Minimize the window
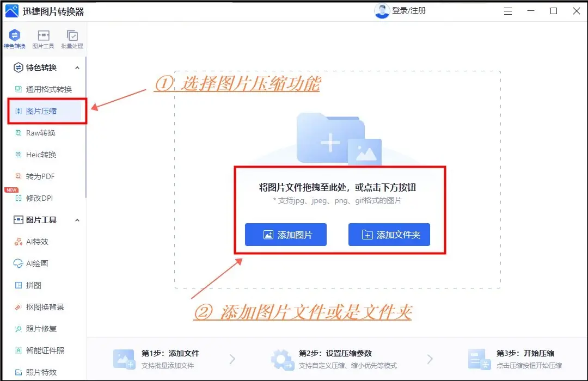Image resolution: width=588 pixels, height=381 pixels. pos(531,11)
